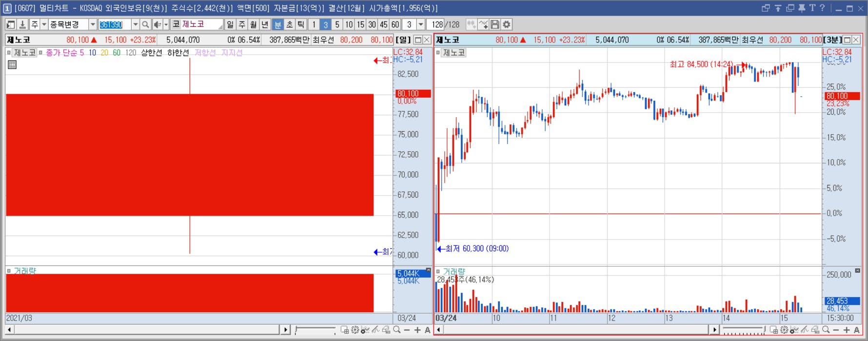Toggle the 제노코 series marker on right chart
This screenshot has width=868, height=341.
click(x=438, y=52)
